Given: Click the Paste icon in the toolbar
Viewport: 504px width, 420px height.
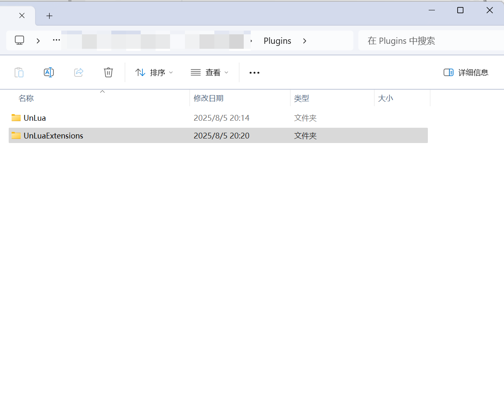Looking at the screenshot, I should pos(19,72).
